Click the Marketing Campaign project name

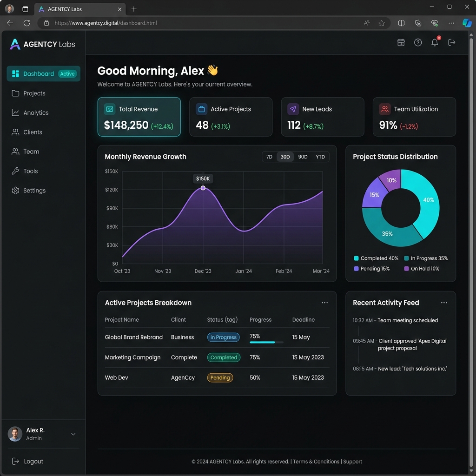click(x=132, y=357)
